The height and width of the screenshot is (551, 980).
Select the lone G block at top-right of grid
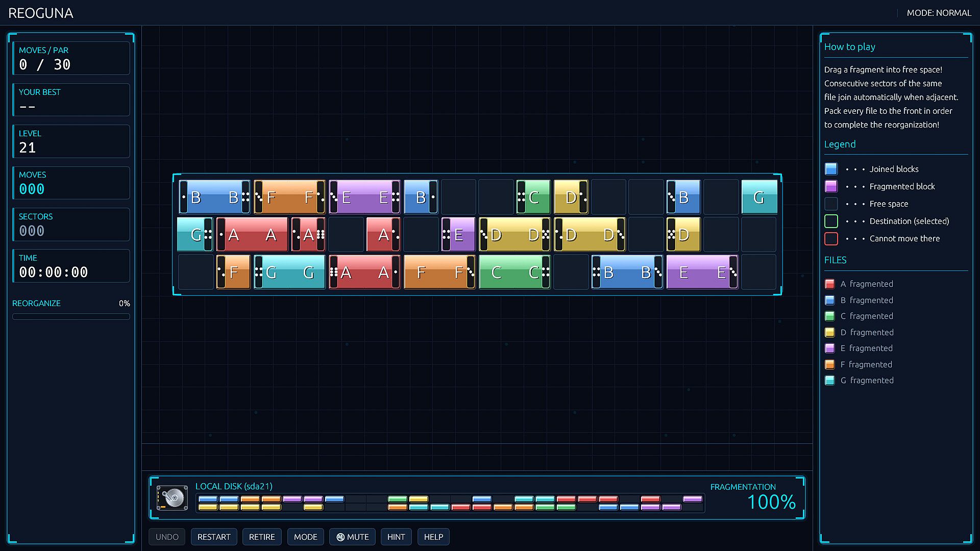pos(759,197)
